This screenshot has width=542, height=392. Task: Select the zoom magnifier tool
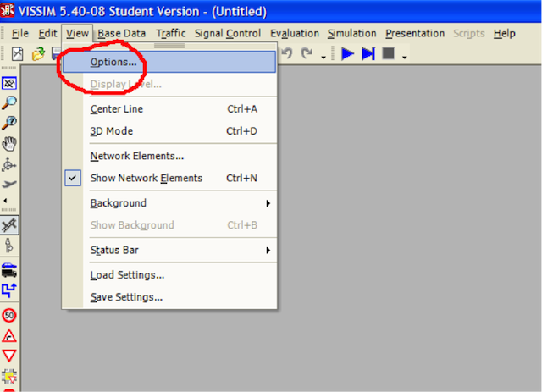pyautogui.click(x=10, y=102)
